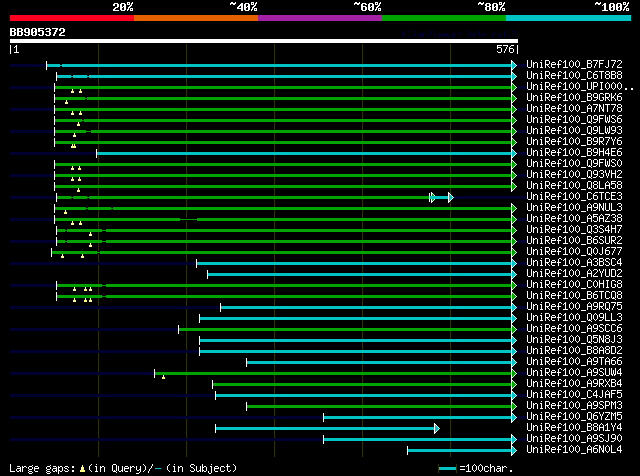Click the label UniRef100_Q09LL3
640x476 pixels.
[574, 318]
